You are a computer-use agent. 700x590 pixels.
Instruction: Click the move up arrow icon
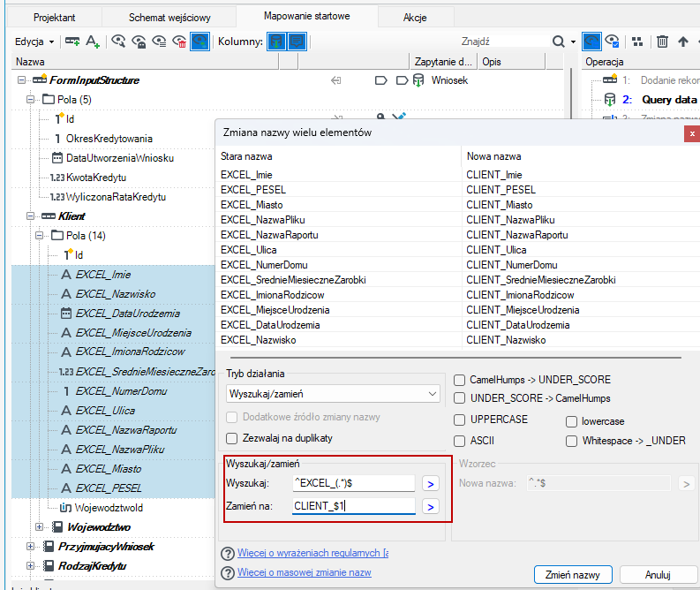(683, 42)
